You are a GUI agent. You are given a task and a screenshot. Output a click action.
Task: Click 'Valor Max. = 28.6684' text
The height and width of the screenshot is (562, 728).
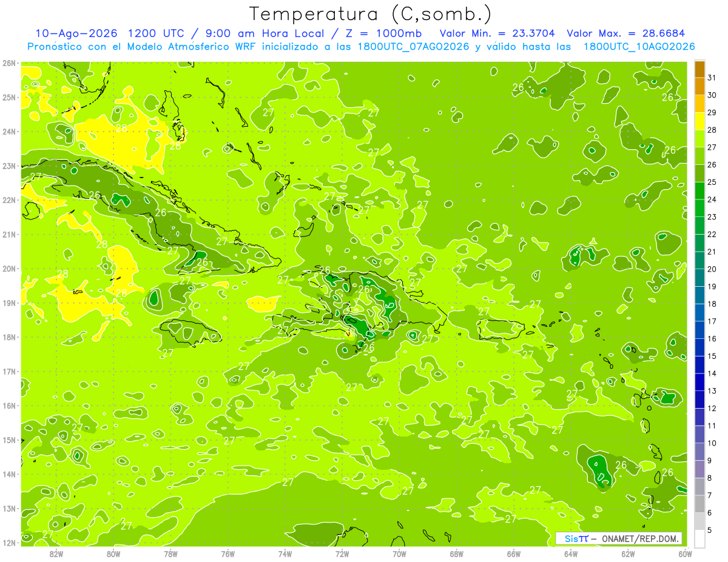625,33
